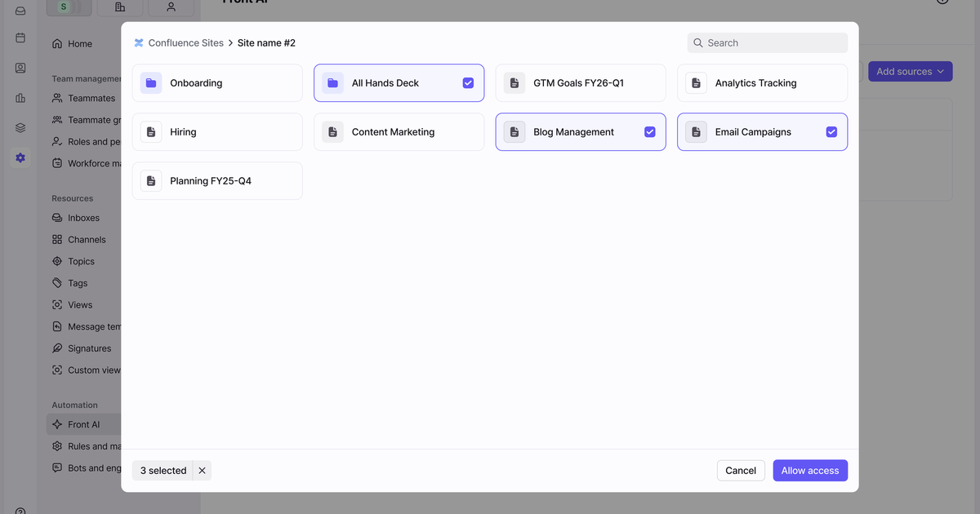Open calendar icon in left rail
This screenshot has width=980, height=514.
20,38
